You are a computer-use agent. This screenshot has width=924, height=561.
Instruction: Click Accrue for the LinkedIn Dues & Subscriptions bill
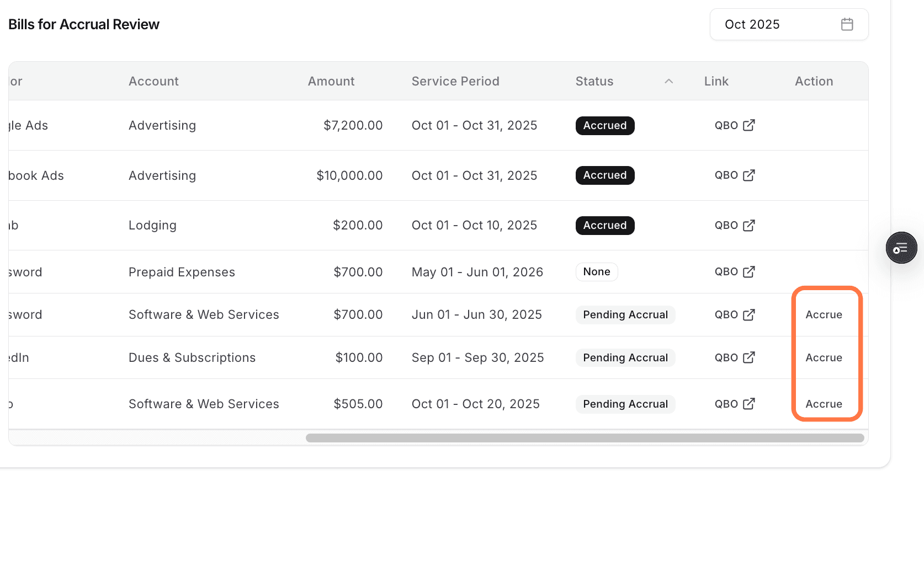pyautogui.click(x=824, y=357)
